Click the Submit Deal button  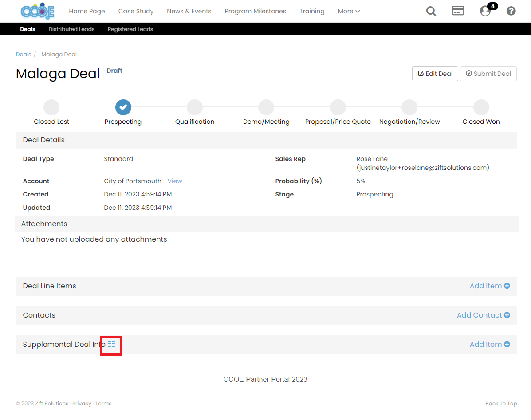click(488, 74)
